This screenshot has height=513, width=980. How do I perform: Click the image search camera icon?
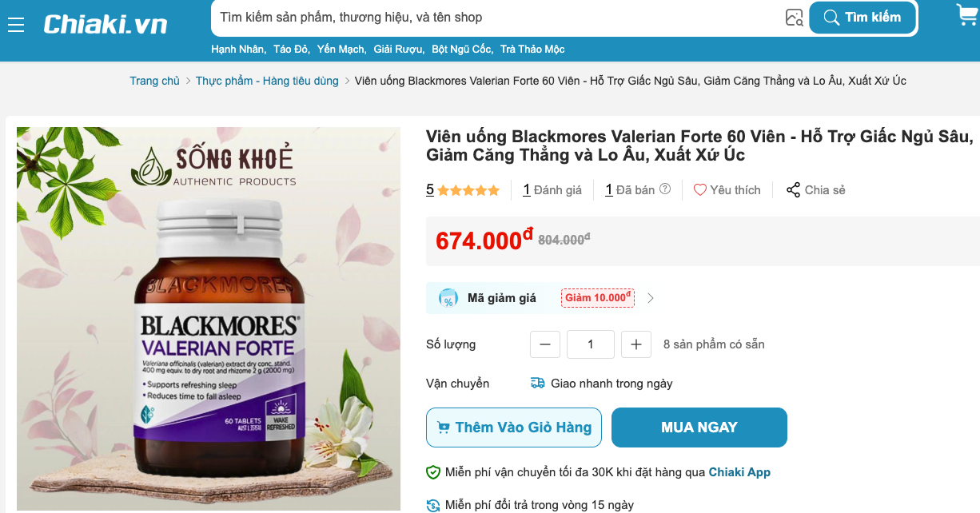[x=794, y=18]
